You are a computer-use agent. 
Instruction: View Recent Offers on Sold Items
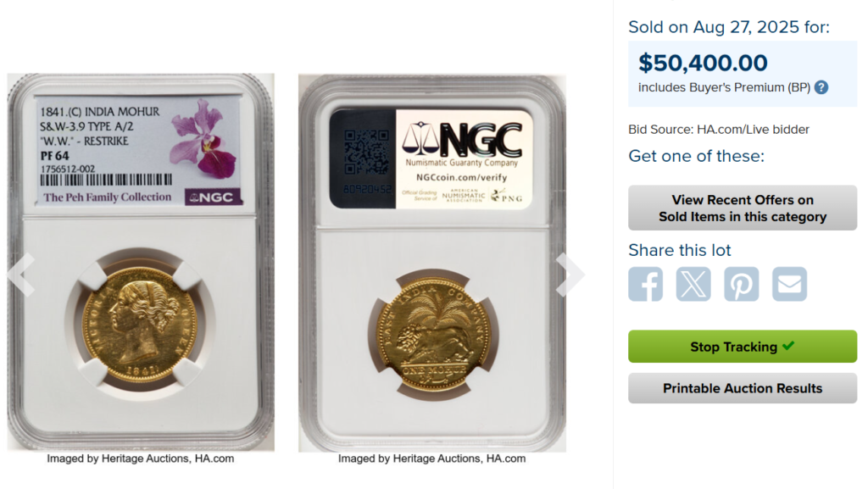tap(743, 208)
